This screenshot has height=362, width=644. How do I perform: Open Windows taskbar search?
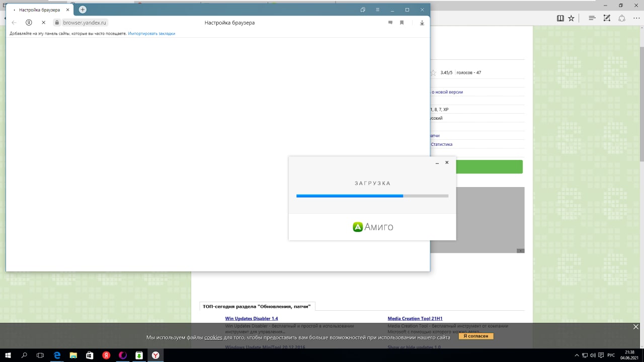(24, 355)
